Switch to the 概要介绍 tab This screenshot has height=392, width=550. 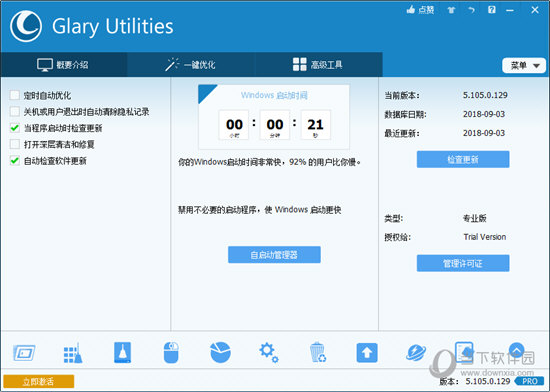[63, 65]
